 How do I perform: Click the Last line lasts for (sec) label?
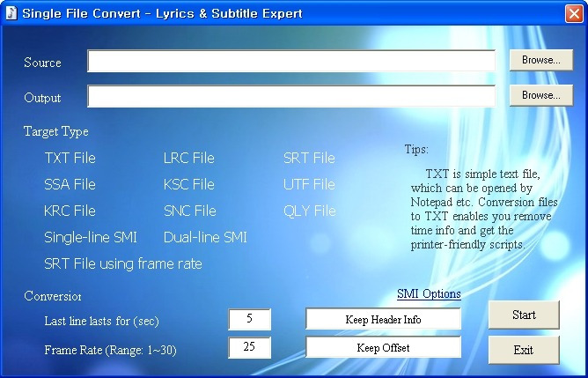tap(101, 321)
